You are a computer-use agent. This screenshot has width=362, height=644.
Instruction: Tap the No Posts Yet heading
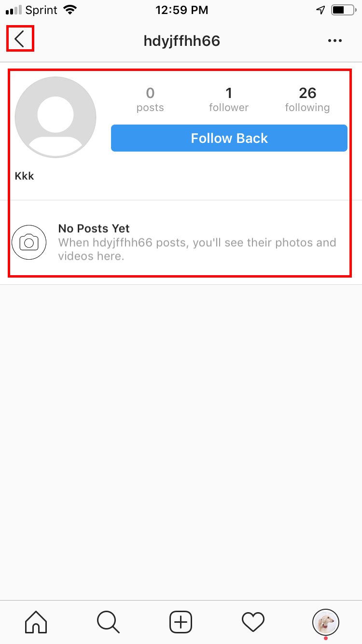tap(94, 228)
